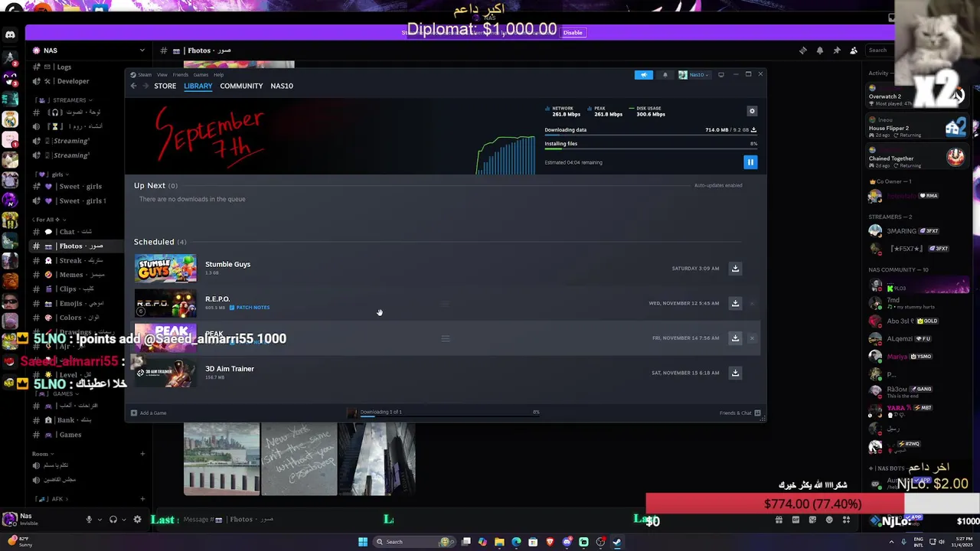Click the 3D Aim Trainer title text
This screenshot has width=980, height=551.
click(230, 369)
